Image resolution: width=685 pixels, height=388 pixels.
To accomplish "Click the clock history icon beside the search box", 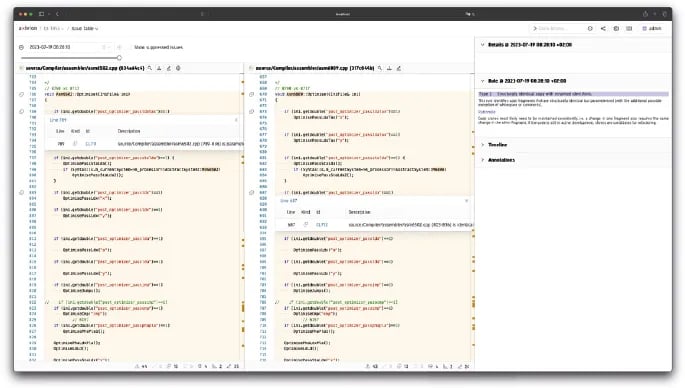I will tap(590, 28).
